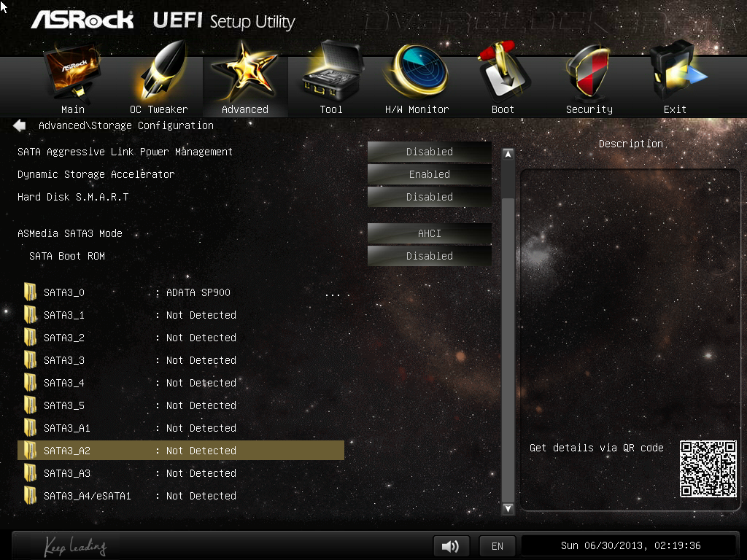The image size is (747, 560).
Task: Switch to the Security tab label
Action: tap(589, 109)
